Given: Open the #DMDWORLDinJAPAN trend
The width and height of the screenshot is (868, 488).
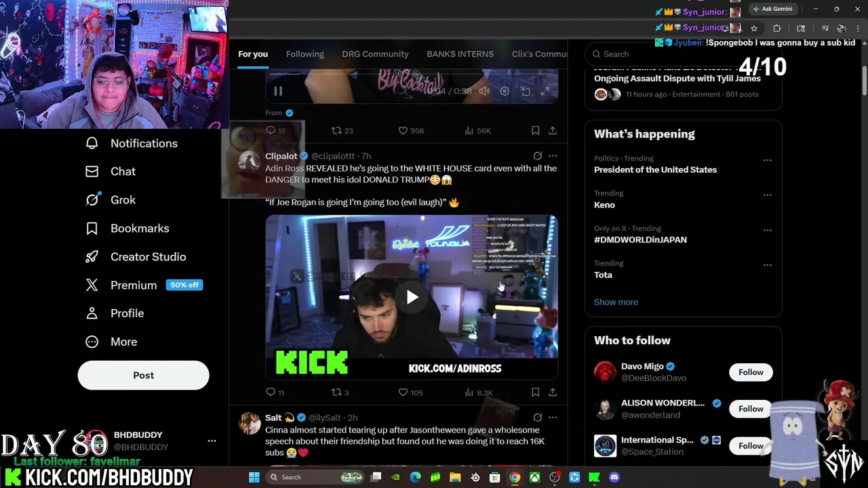Looking at the screenshot, I should click(x=640, y=239).
